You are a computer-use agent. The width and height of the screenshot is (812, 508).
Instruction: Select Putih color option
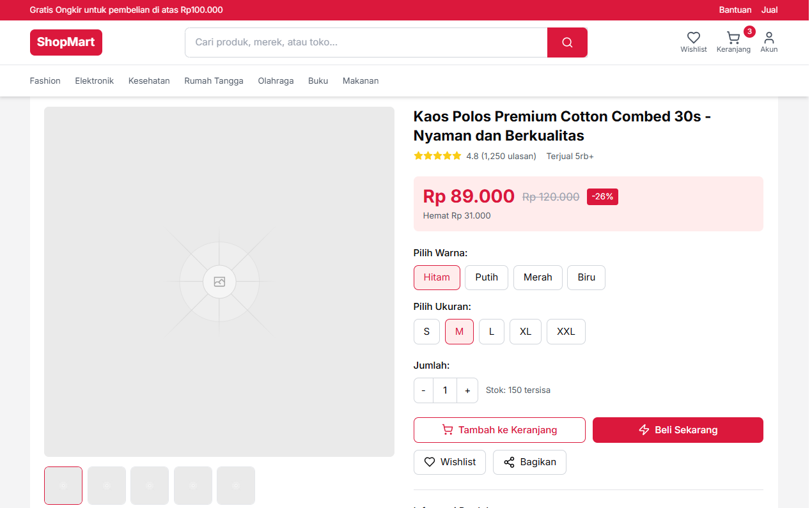(487, 277)
